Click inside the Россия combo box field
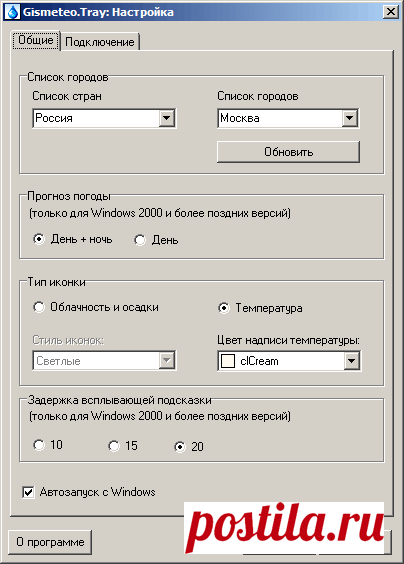The image size is (404, 564). point(96,118)
